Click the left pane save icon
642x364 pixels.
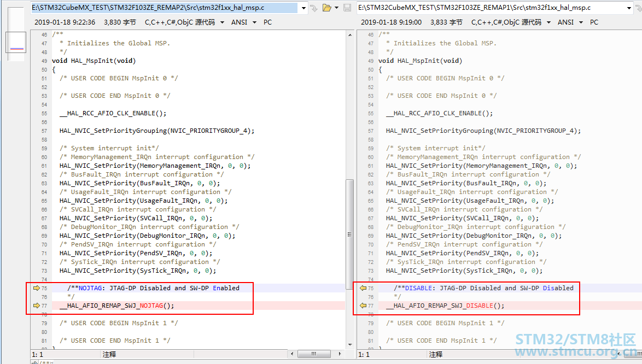pos(347,8)
